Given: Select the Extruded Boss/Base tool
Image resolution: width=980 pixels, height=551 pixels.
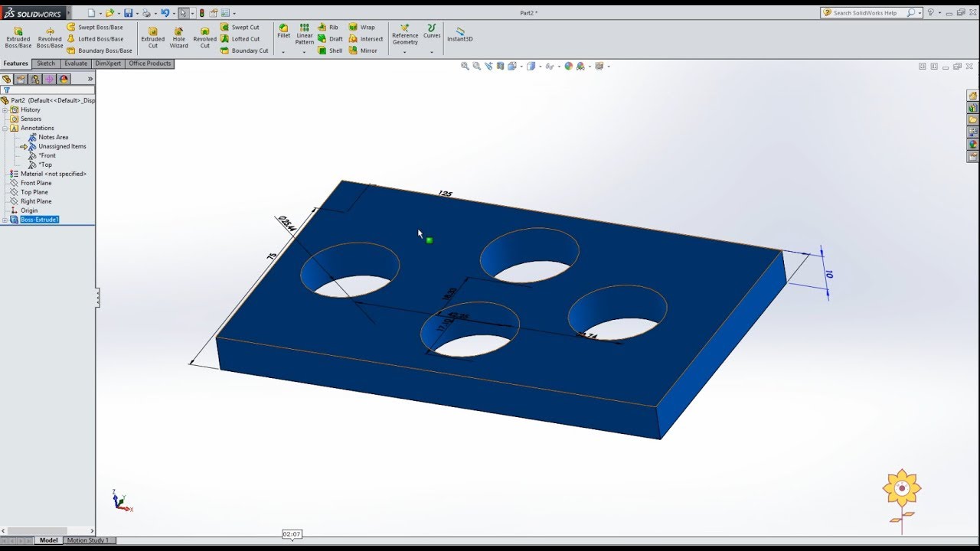Looking at the screenshot, I should pyautogui.click(x=18, y=37).
